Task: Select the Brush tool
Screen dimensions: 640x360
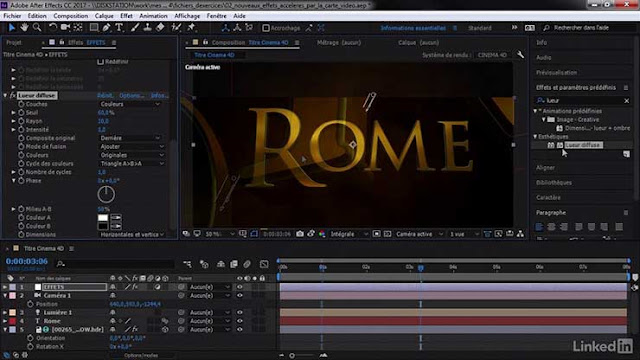Action: click(135, 28)
